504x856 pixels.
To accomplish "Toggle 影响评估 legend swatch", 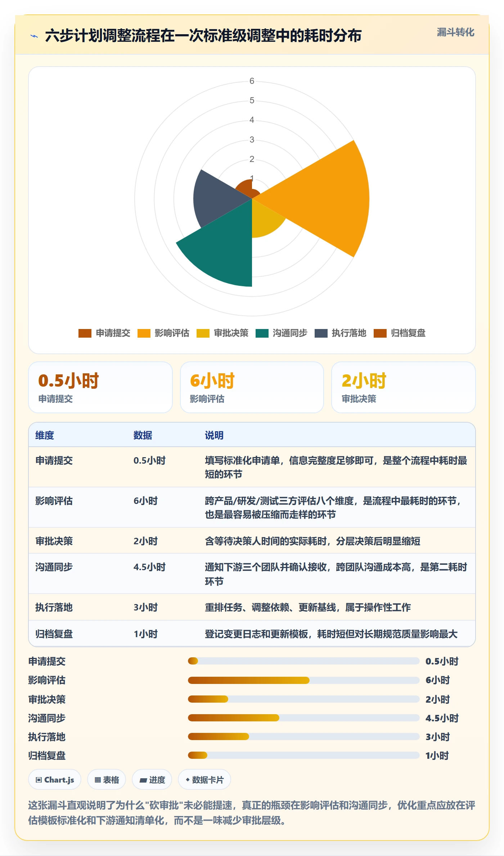I will coord(144,333).
